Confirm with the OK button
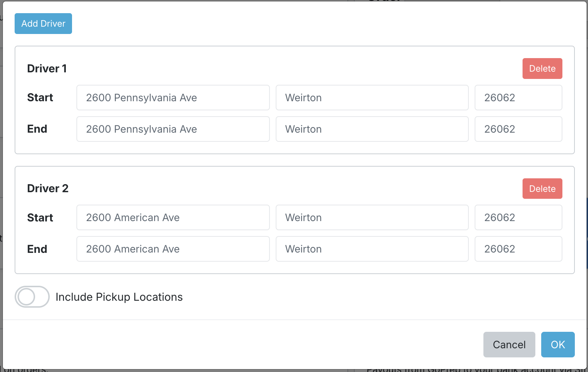This screenshot has width=588, height=372. click(x=558, y=345)
